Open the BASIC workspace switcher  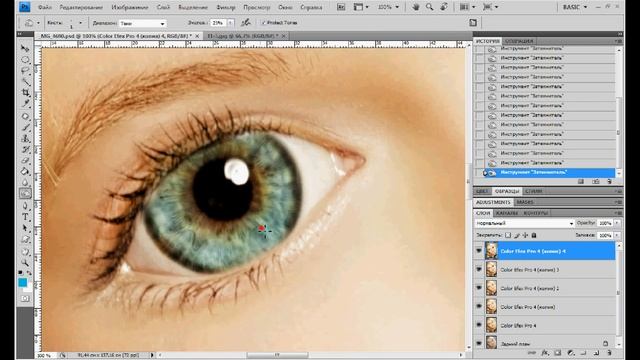click(575, 7)
